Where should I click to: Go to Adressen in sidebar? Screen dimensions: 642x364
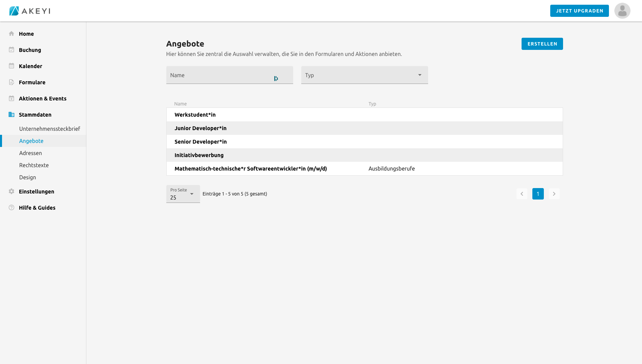click(x=31, y=153)
